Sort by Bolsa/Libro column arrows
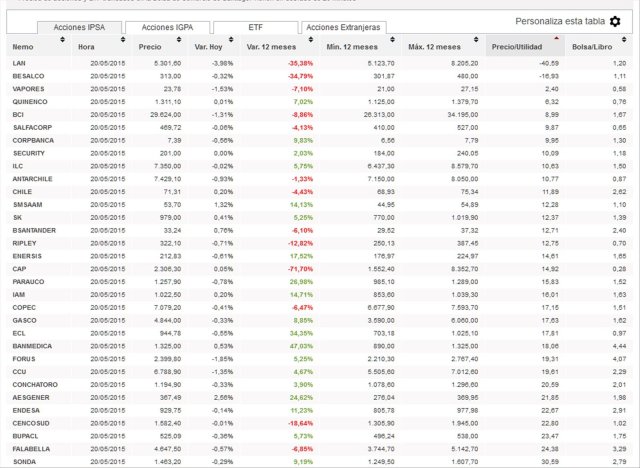The height and width of the screenshot is (468, 640). [x=624, y=40]
